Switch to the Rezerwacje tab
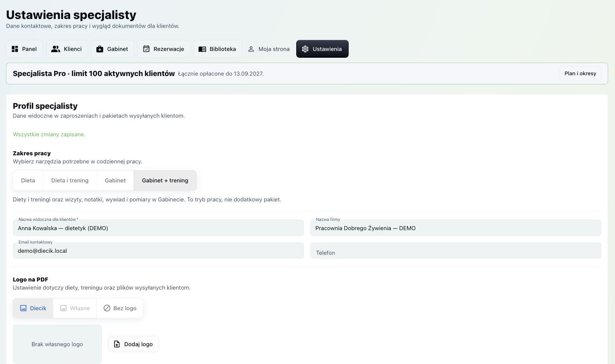Image resolution: width=615 pixels, height=364 pixels. click(164, 49)
